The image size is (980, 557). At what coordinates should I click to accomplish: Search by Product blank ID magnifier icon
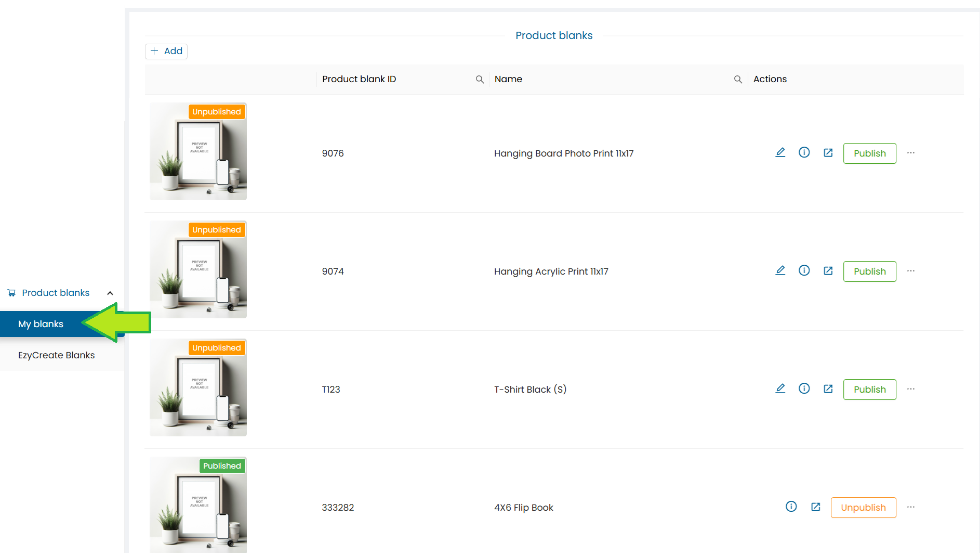click(x=480, y=80)
